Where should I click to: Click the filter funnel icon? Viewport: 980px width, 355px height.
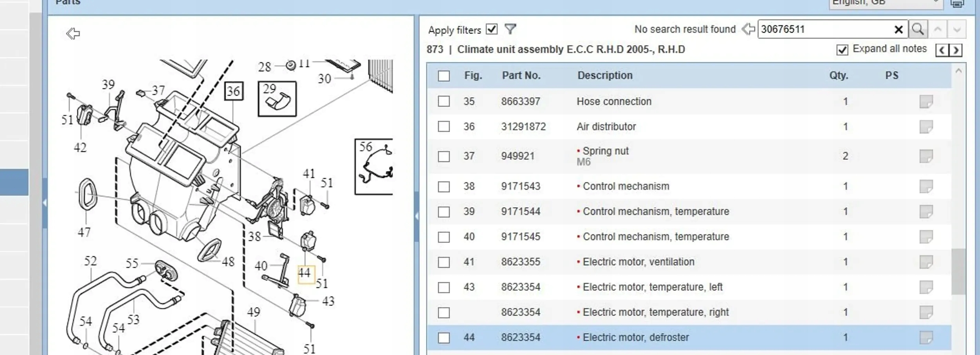point(510,29)
